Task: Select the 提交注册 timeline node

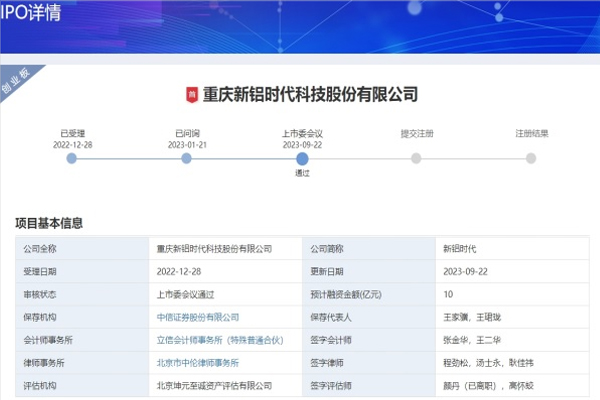Action: tap(416, 158)
